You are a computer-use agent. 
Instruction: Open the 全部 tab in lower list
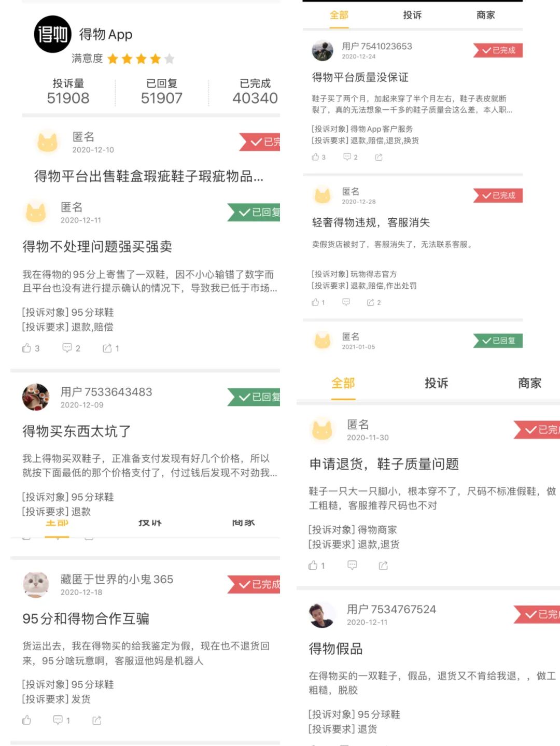coord(343,384)
